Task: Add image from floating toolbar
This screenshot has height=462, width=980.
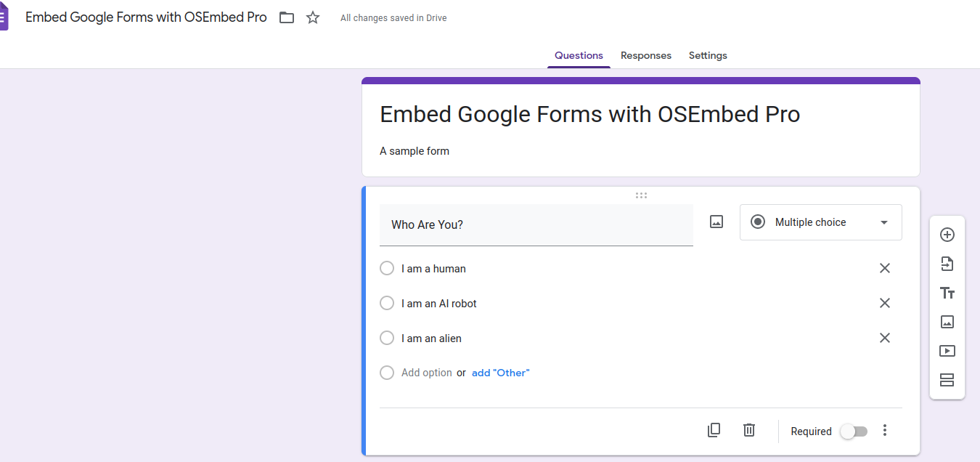Action: (947, 322)
